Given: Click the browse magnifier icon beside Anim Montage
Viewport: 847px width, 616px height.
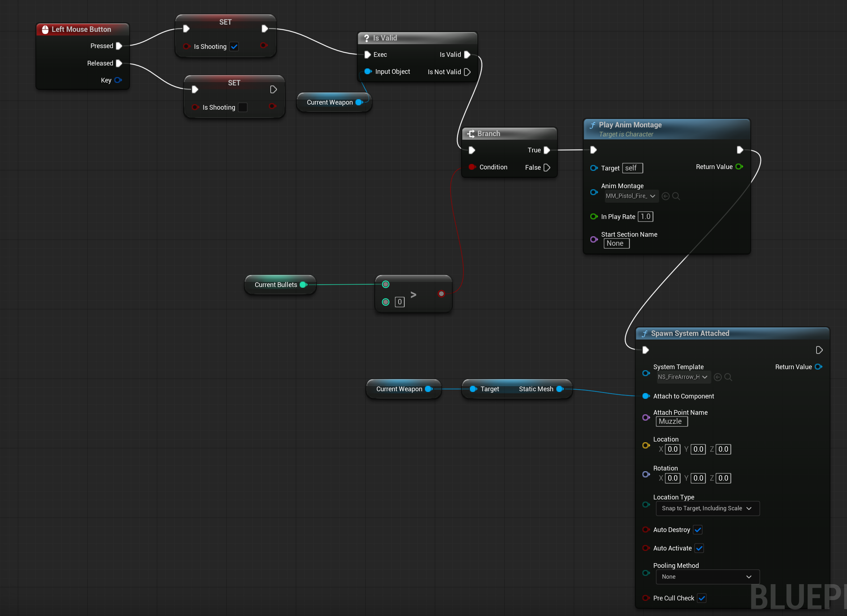Looking at the screenshot, I should (676, 197).
